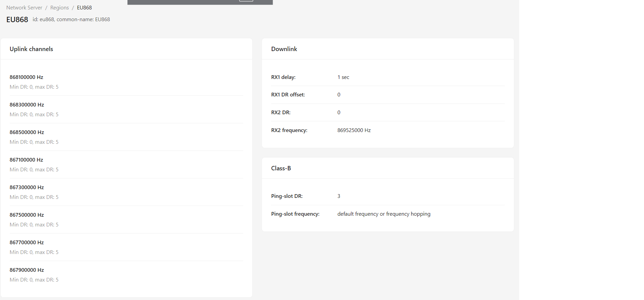644x300 pixels.
Task: Click the Class-B card heading
Action: coord(281,168)
